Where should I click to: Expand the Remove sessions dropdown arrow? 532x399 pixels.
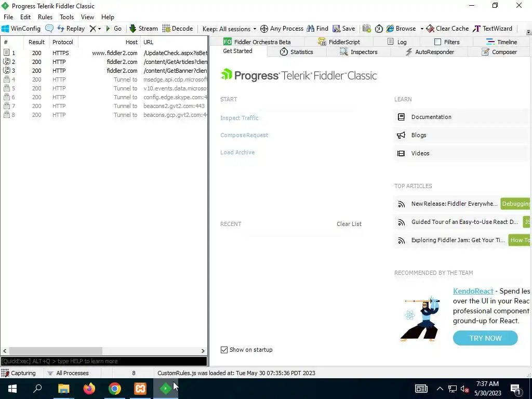[99, 29]
